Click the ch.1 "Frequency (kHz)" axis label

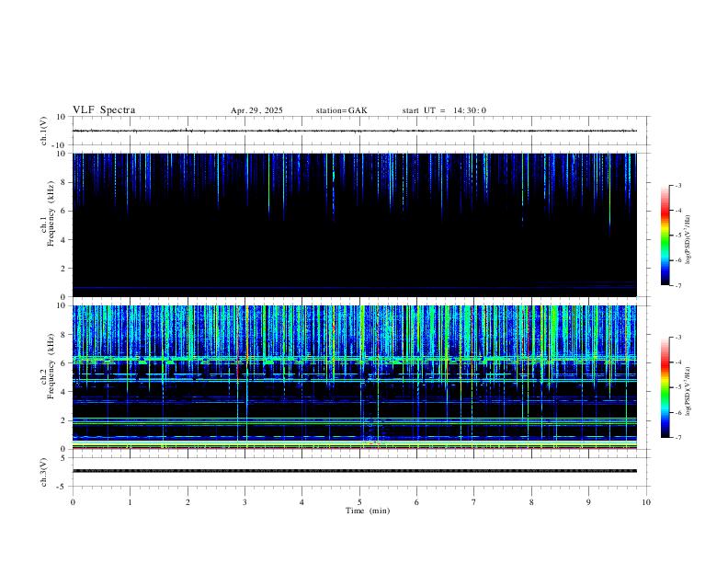[51, 213]
